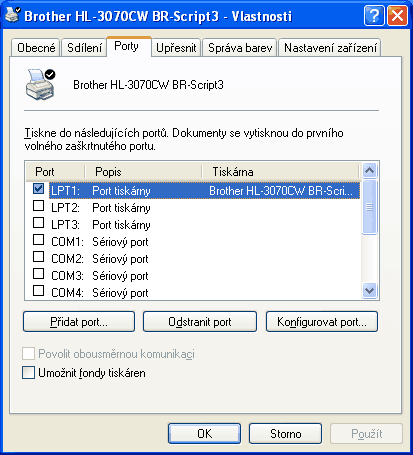This screenshot has height=455, width=413.
Task: Click the Brother printer icon in Porty tab
Action: (x=40, y=84)
